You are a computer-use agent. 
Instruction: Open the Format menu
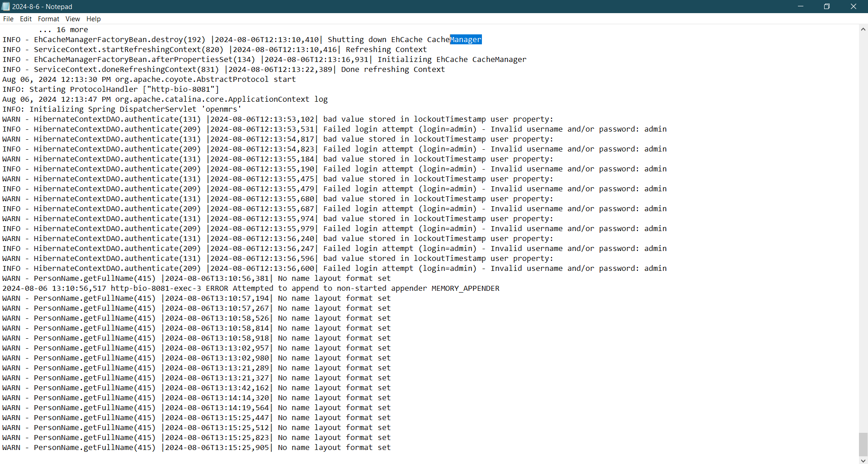[48, 19]
